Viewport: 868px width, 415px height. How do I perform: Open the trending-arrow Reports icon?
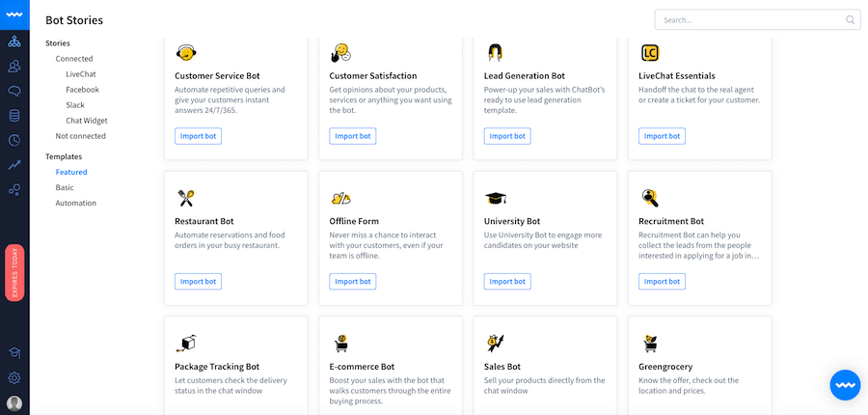pos(14,165)
